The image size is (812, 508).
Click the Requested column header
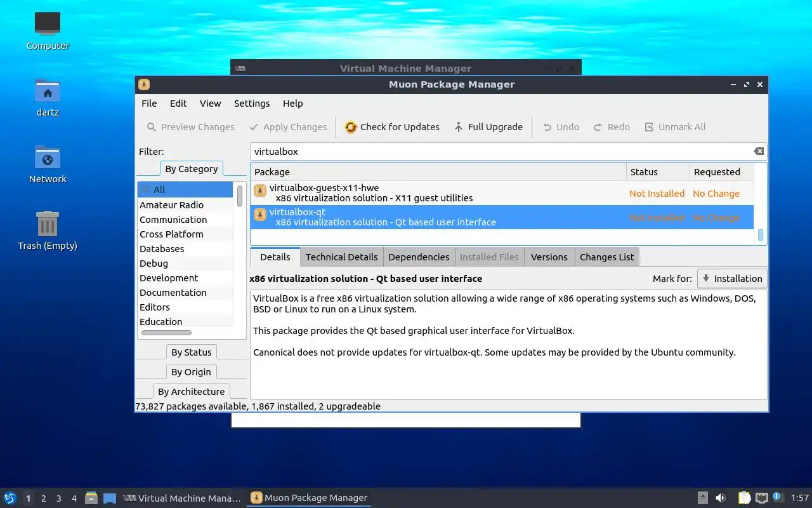click(x=721, y=172)
